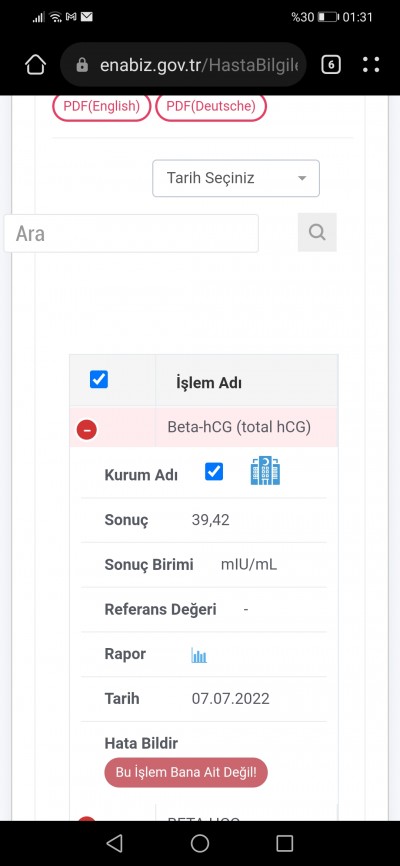Open the tab switcher showing 6 tabs

330,65
